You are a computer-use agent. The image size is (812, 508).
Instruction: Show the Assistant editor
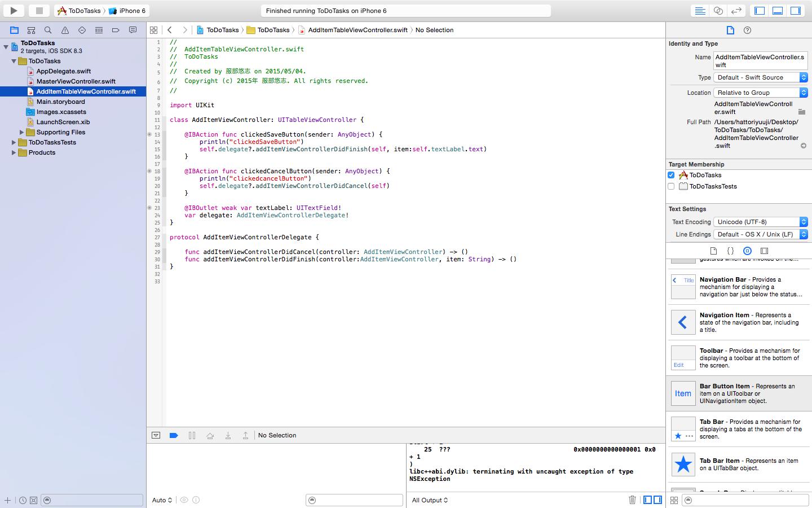(718, 11)
